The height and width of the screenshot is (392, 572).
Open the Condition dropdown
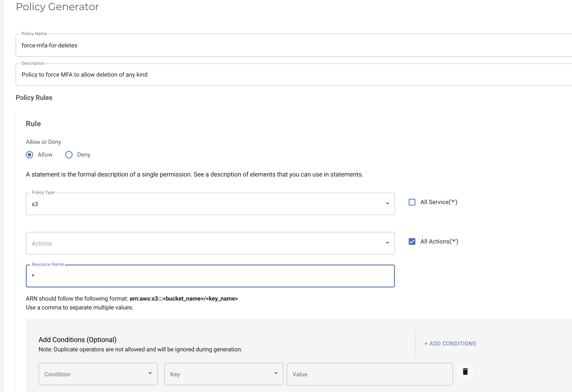[x=98, y=374]
